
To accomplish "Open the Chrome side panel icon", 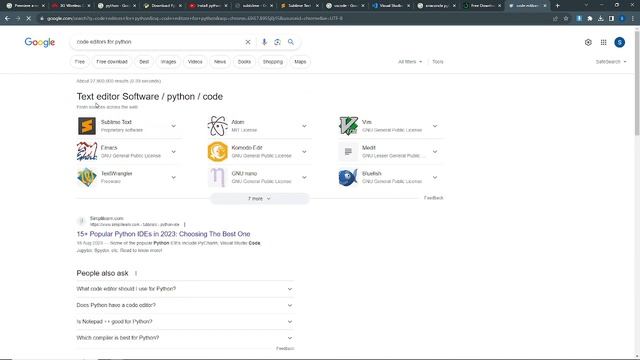I will coord(611,18).
